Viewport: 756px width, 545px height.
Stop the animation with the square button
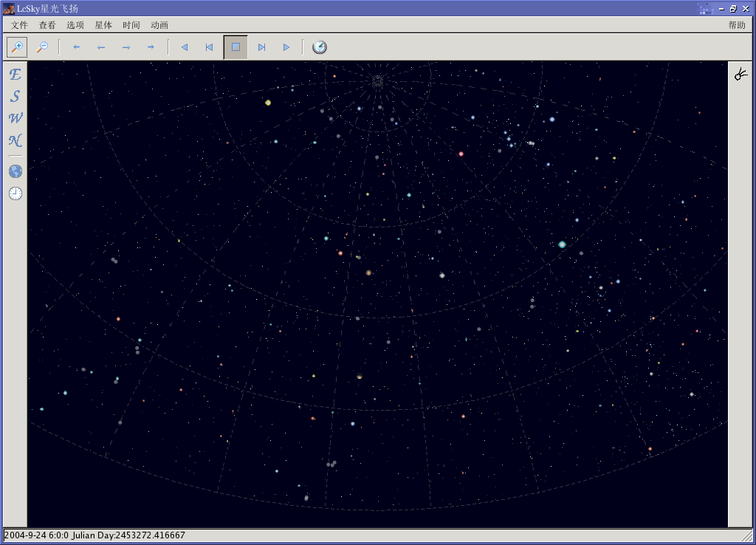point(236,47)
